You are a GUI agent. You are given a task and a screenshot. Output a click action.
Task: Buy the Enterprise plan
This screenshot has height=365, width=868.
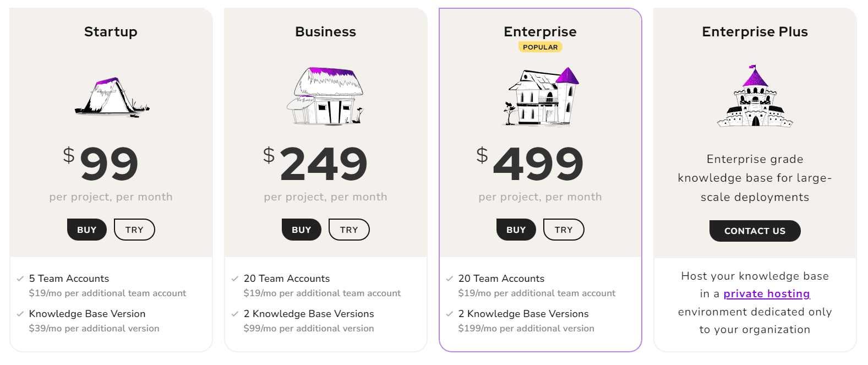516,230
